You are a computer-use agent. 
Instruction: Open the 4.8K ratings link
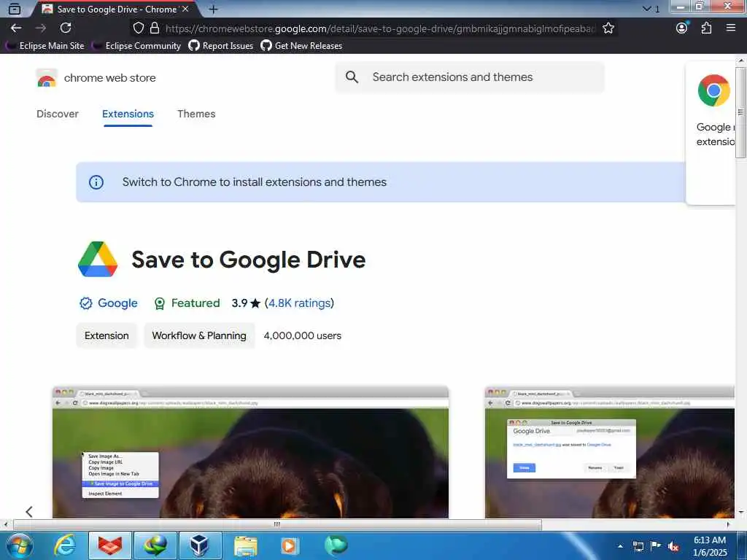(299, 303)
